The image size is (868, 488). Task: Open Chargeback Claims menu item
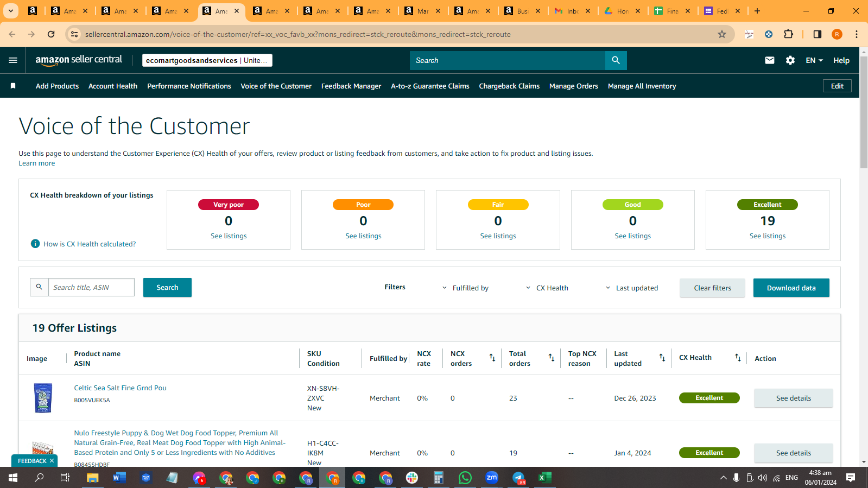[x=509, y=86]
